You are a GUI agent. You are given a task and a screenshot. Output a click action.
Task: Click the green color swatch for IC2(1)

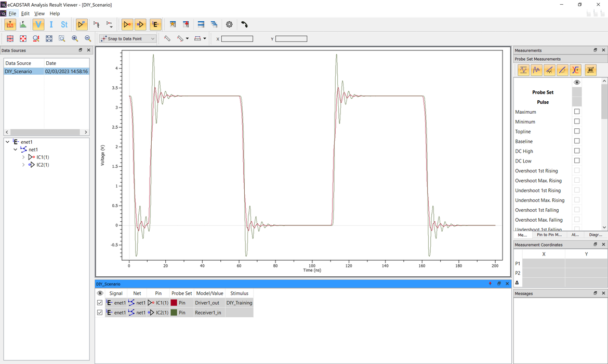174,313
